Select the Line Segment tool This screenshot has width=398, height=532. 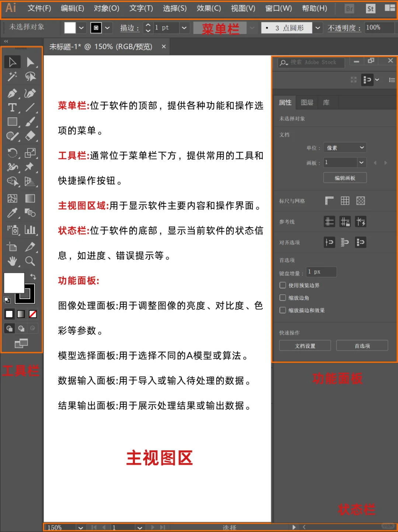pyautogui.click(x=30, y=107)
